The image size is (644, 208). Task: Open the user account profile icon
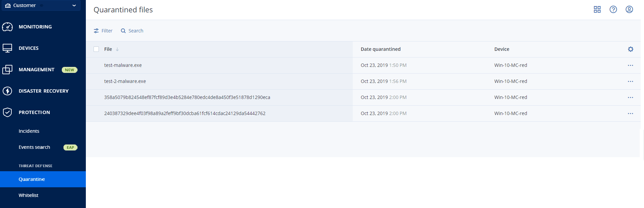629,9
